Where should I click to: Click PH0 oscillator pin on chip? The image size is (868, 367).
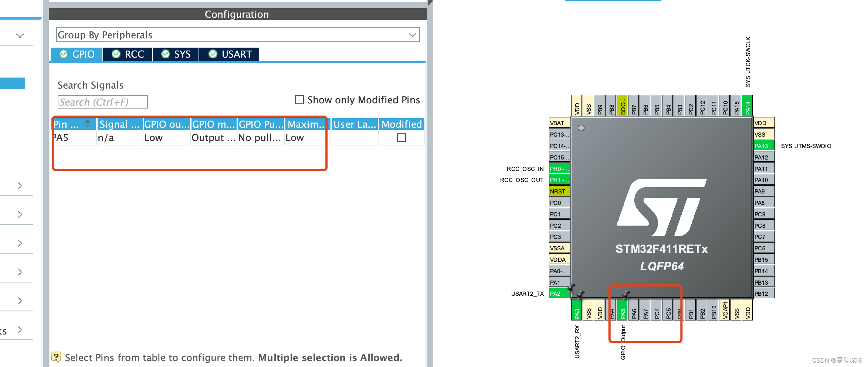click(x=560, y=169)
